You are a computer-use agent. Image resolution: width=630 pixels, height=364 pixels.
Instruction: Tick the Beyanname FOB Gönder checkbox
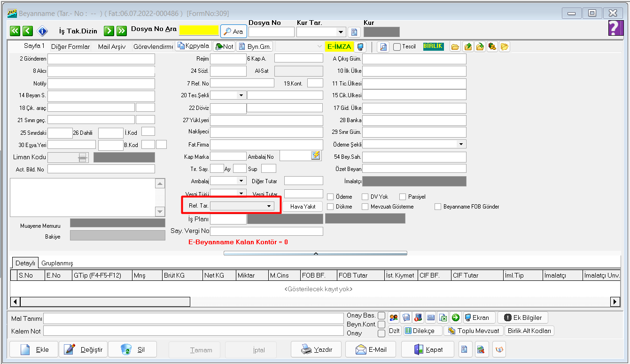tap(438, 207)
